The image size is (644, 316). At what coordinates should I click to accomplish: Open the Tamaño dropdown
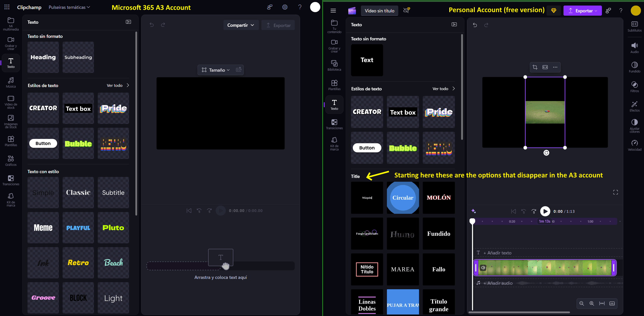click(x=215, y=70)
